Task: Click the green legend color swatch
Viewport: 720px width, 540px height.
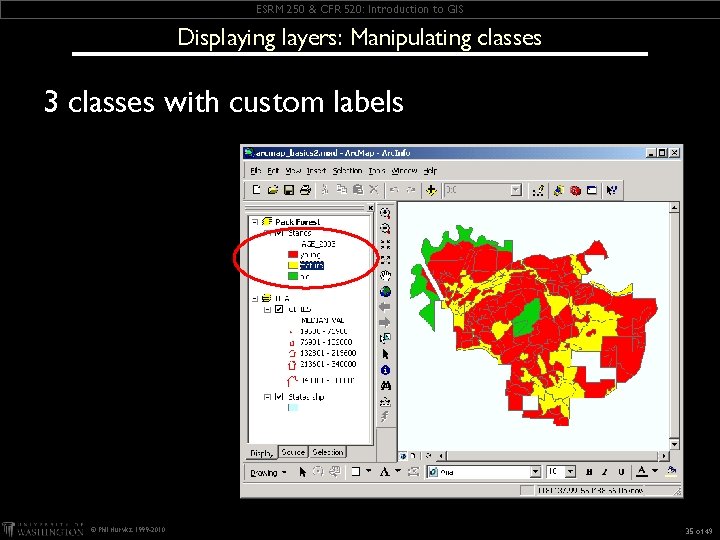Action: [293, 276]
